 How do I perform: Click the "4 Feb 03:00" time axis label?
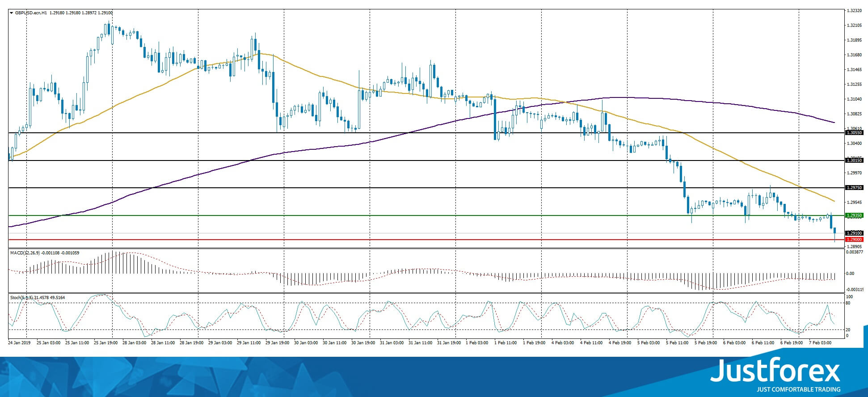tap(562, 343)
